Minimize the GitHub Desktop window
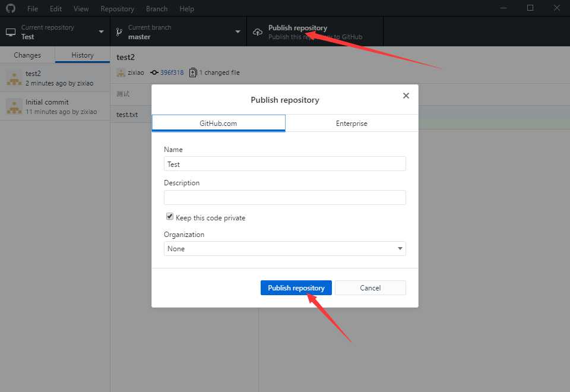 coord(503,8)
